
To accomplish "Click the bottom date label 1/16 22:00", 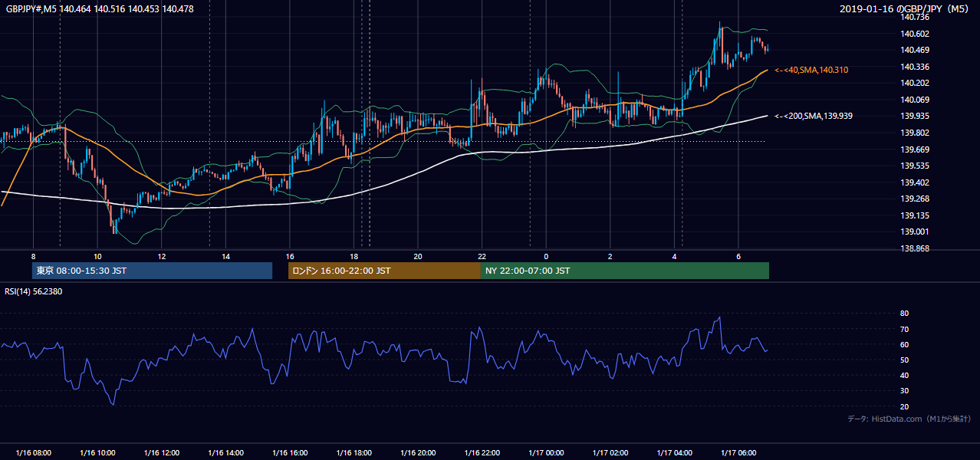I will click(482, 453).
